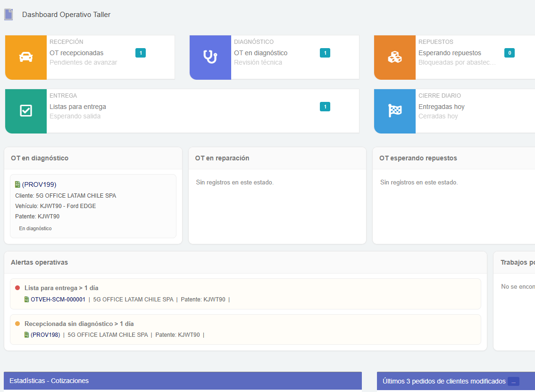Click the parts icon on the Repuestos card

(x=395, y=57)
